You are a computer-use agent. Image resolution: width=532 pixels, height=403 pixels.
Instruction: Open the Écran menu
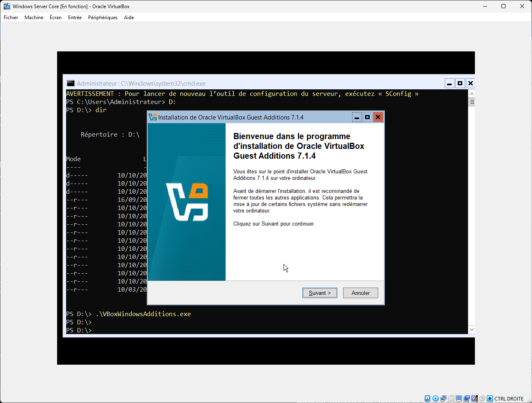point(55,18)
